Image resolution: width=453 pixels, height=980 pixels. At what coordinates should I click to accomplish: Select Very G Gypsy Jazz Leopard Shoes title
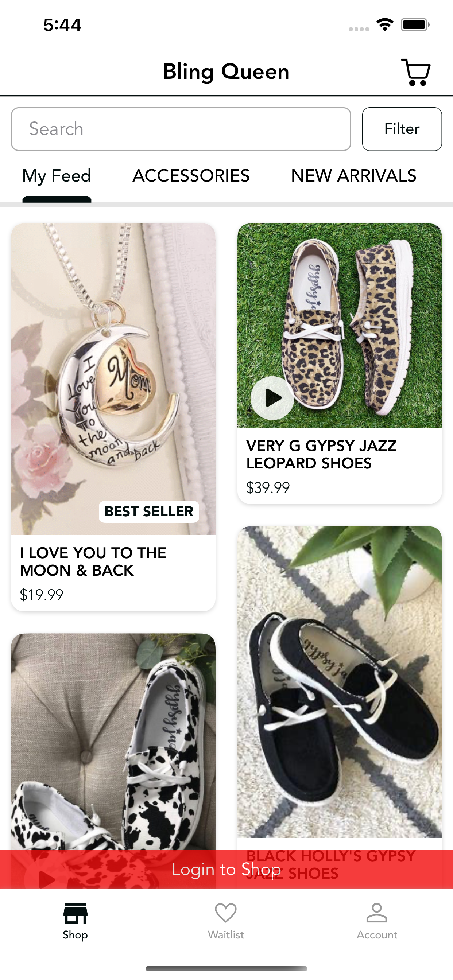coord(321,455)
